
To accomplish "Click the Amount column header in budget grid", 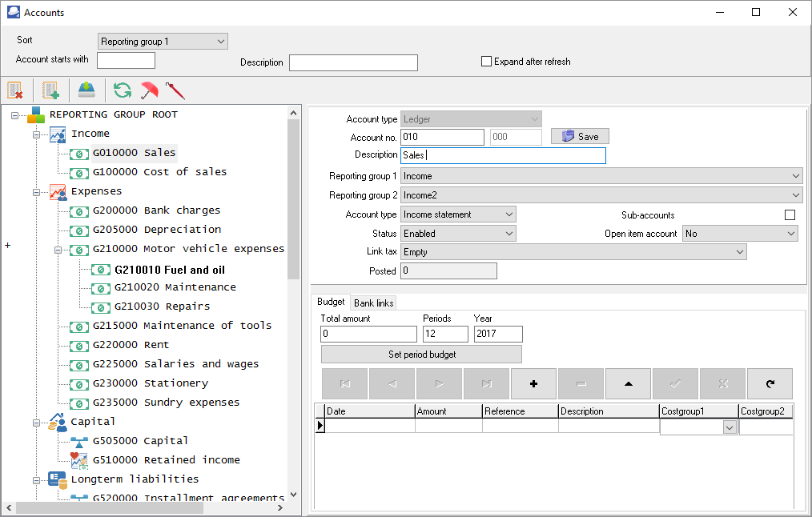I will click(x=448, y=411).
